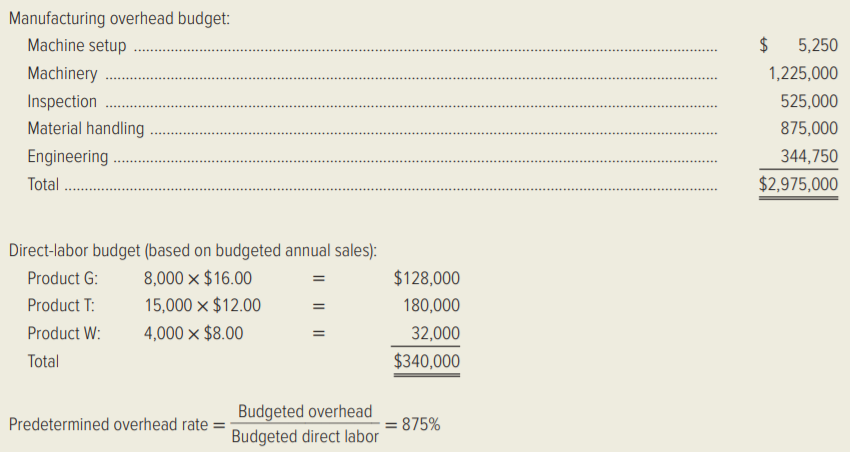Select the Direct-labor budget heading
This screenshot has width=850, height=452.
click(192, 251)
